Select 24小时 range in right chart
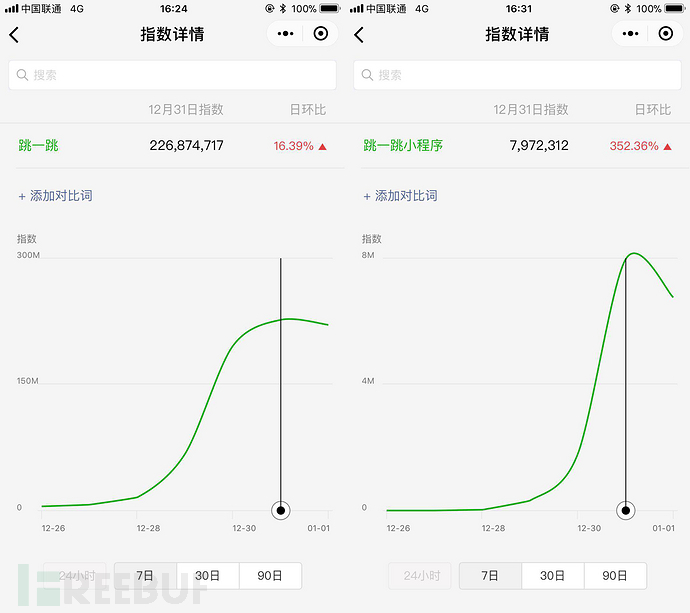 [x=420, y=576]
